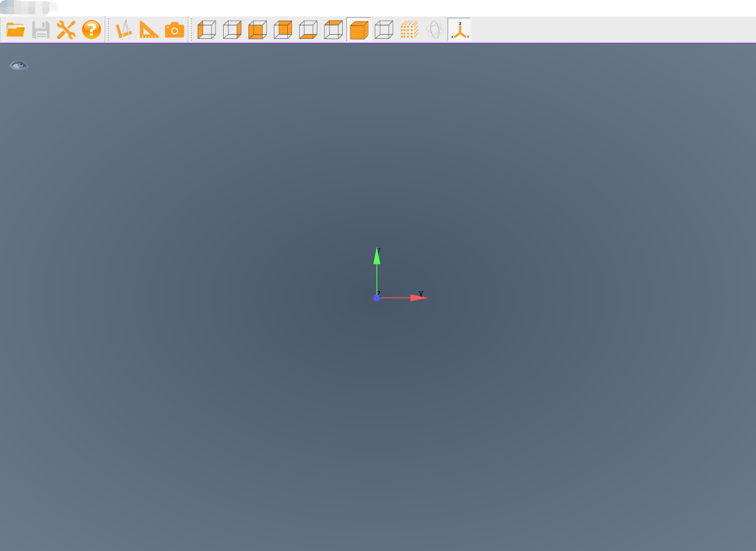756x551 pixels.
Task: Take a snapshot with the camera icon
Action: pyautogui.click(x=174, y=29)
